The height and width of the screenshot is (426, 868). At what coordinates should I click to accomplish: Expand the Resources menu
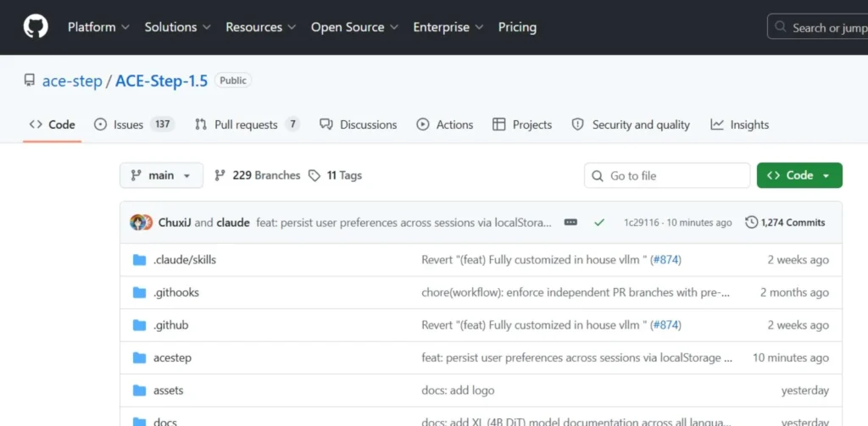coord(261,27)
